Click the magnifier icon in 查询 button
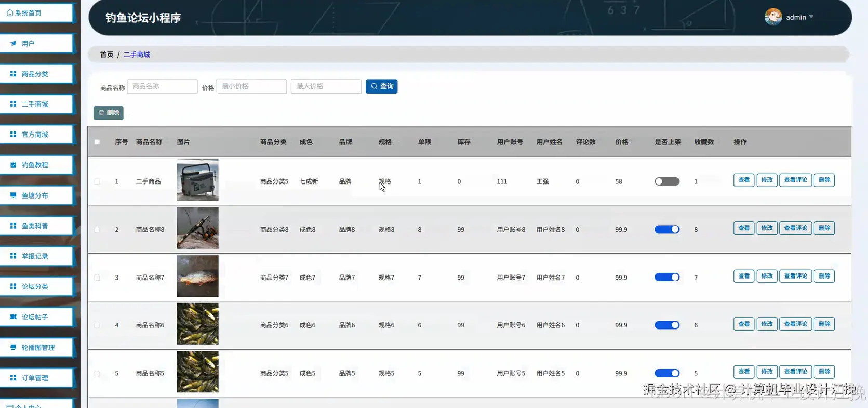The image size is (868, 408). point(374,86)
